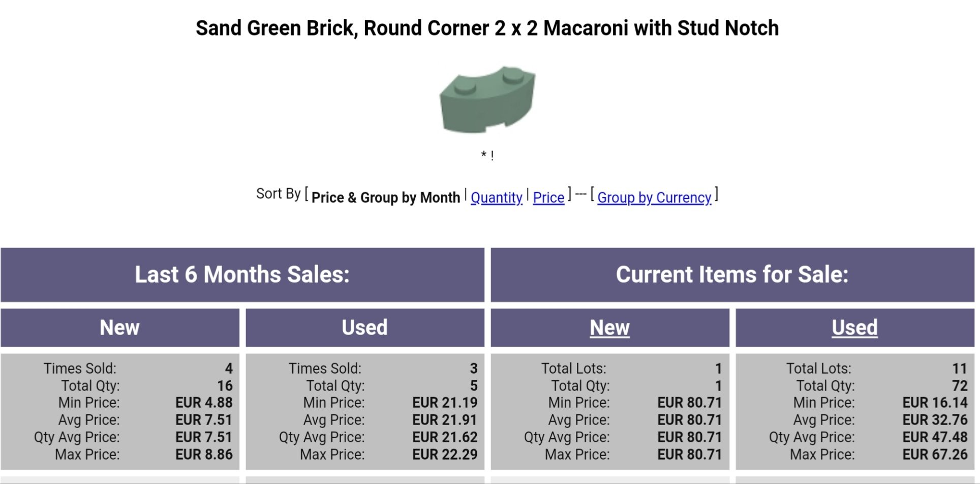Open Group by Currency view
The width and height of the screenshot is (980, 484).
(x=654, y=197)
